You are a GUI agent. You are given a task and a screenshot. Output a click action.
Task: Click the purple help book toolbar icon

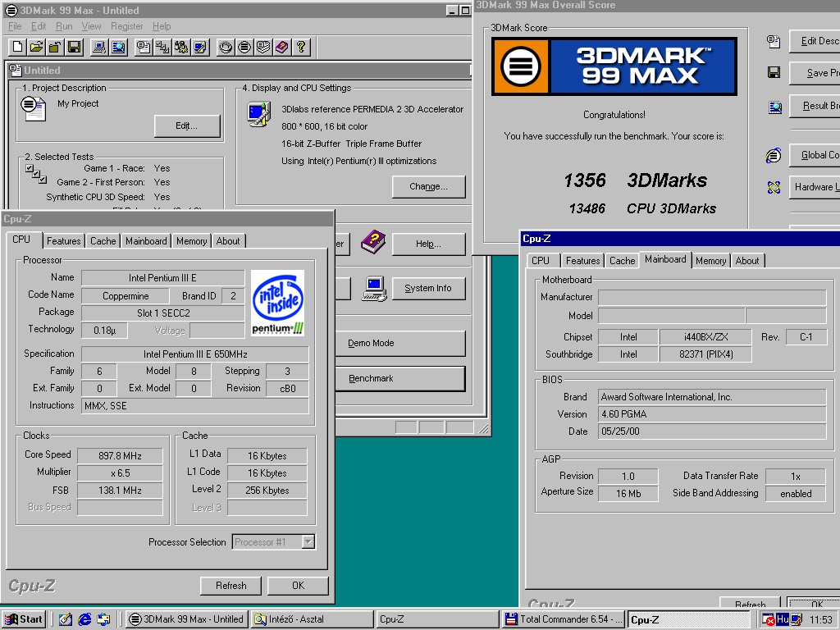click(x=282, y=47)
